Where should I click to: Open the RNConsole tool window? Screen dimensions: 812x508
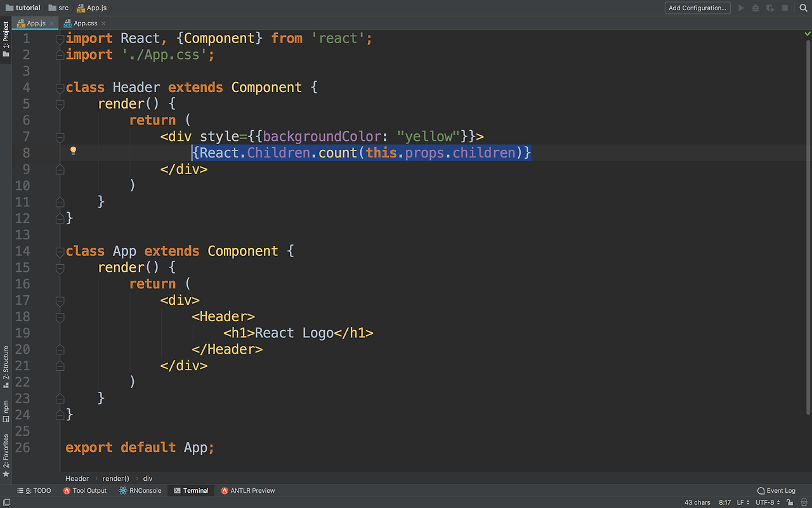tap(140, 491)
